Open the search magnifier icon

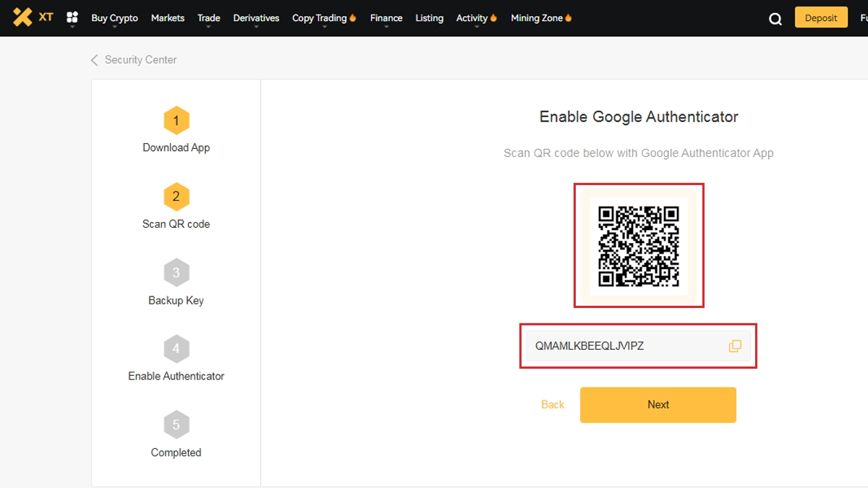(x=775, y=19)
